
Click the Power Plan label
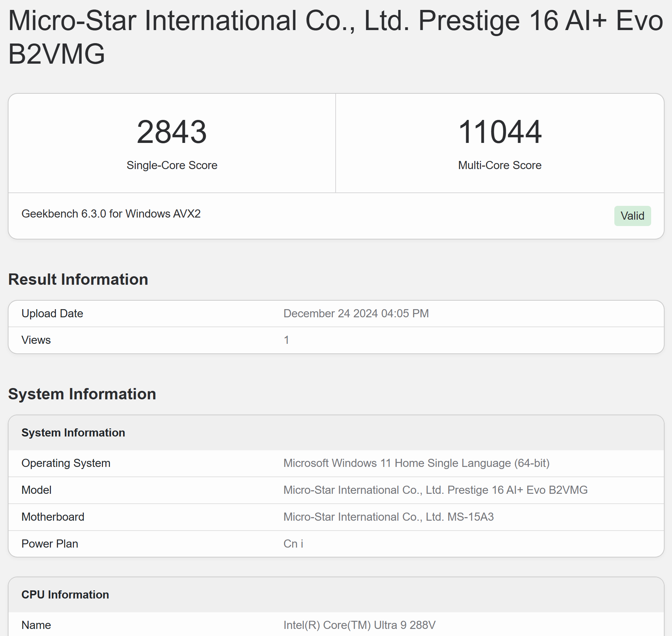[x=50, y=544]
